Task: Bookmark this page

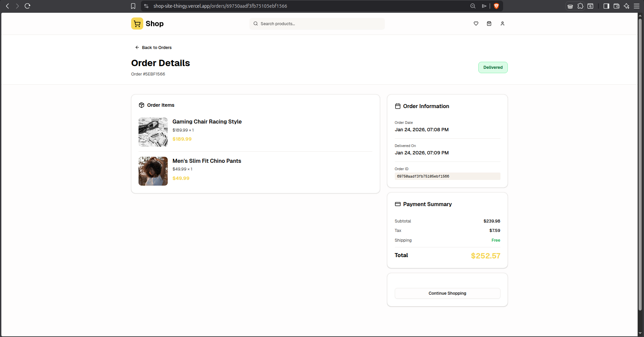Action: [x=133, y=6]
